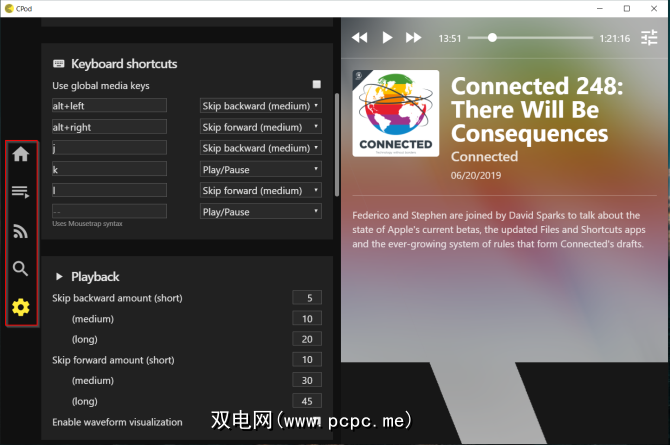Click the fast-forward skip button
This screenshot has width=670, height=445.
(x=413, y=38)
